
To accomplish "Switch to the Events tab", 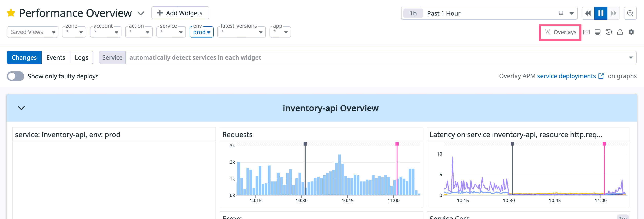I will (x=55, y=57).
